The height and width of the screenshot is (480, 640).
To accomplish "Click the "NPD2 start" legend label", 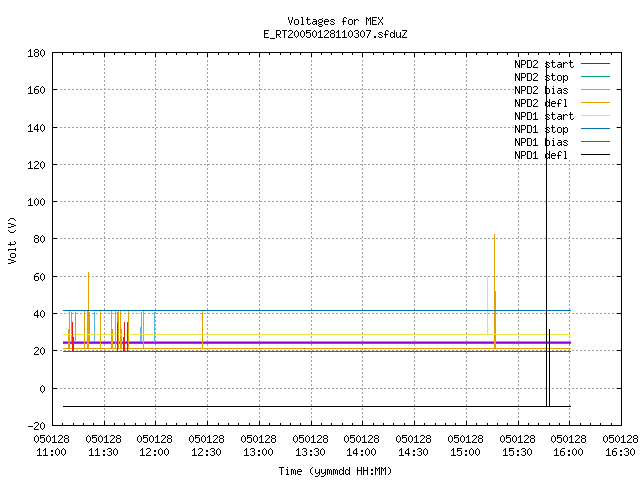I will pos(544,64).
